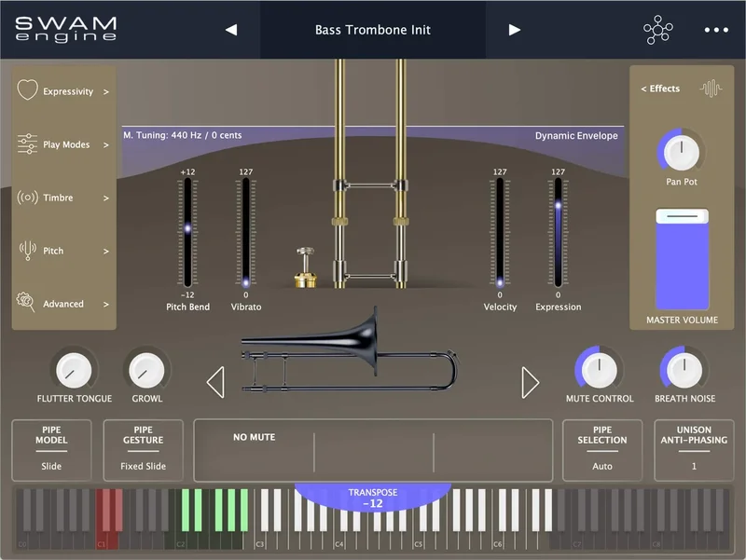
Task: Click the M. Tuning 440 Hz text
Action: [x=182, y=135]
